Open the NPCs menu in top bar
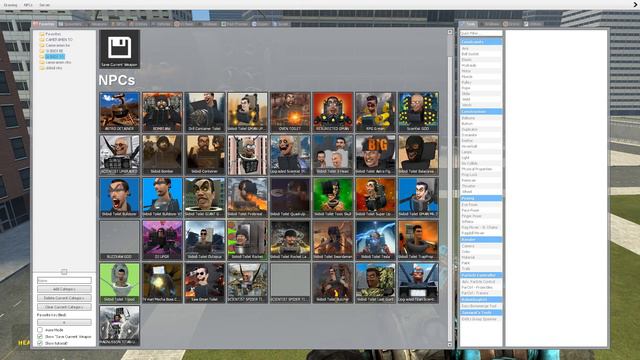 tap(28, 5)
